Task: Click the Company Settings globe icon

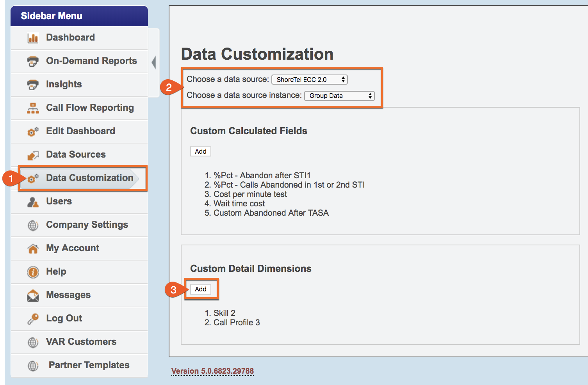Action: pyautogui.click(x=33, y=225)
